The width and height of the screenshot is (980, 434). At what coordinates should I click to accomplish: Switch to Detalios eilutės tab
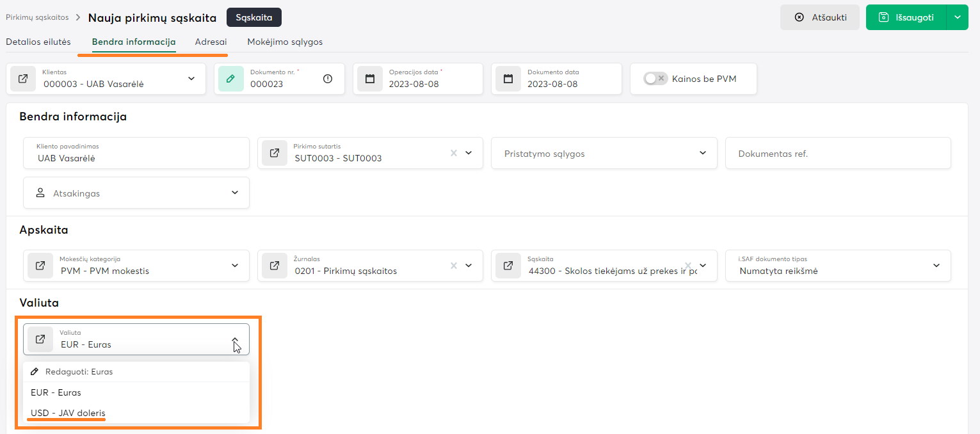pos(38,42)
